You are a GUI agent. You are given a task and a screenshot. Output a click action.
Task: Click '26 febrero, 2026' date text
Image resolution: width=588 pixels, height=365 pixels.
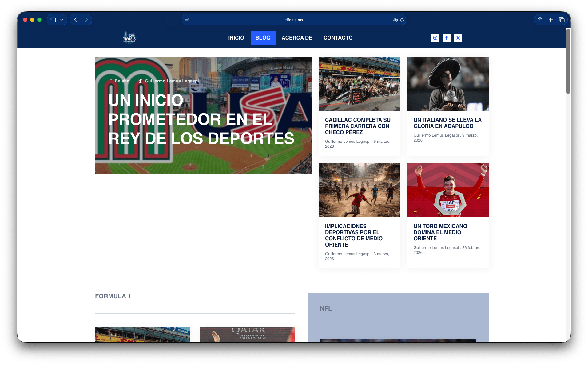click(x=447, y=250)
